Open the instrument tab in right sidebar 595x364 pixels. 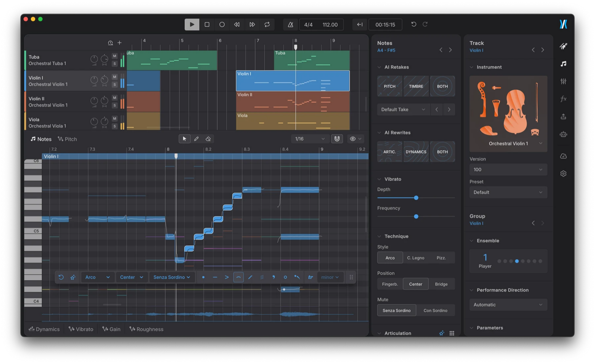click(563, 46)
